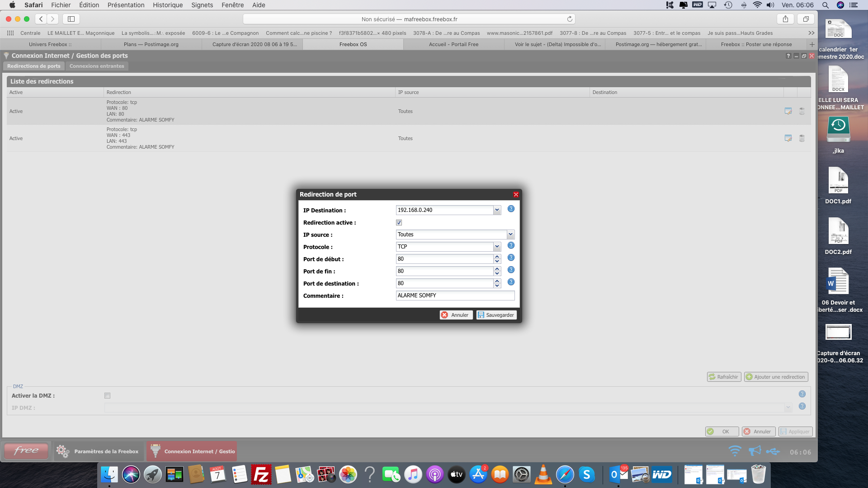Open FileZilla from the dock
The width and height of the screenshot is (868, 488).
coord(261,475)
